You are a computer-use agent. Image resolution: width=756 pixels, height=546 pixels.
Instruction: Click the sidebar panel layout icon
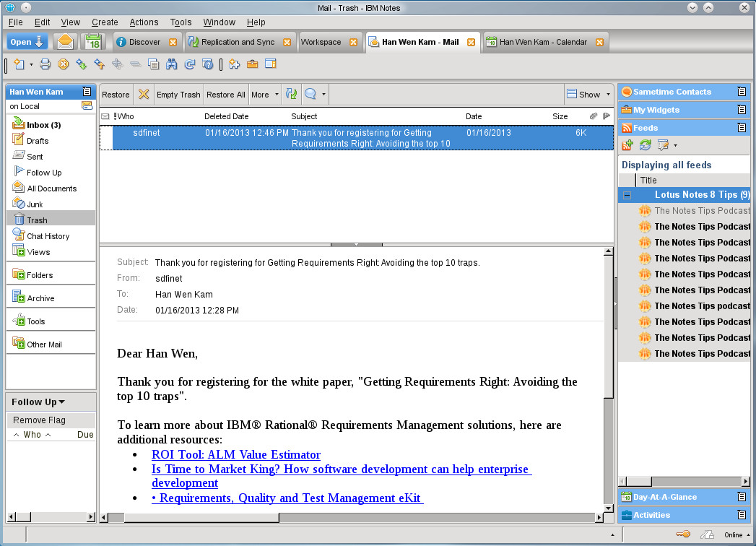271,64
